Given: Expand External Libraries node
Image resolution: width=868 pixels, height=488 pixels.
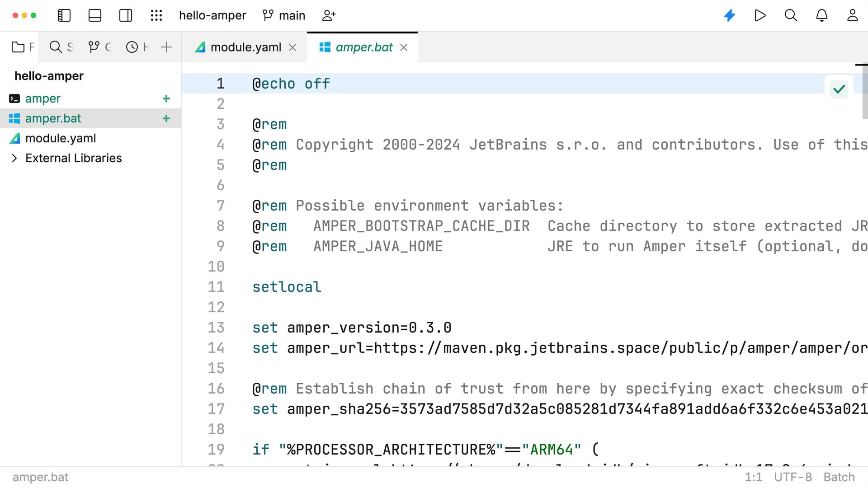Looking at the screenshot, I should tap(14, 158).
